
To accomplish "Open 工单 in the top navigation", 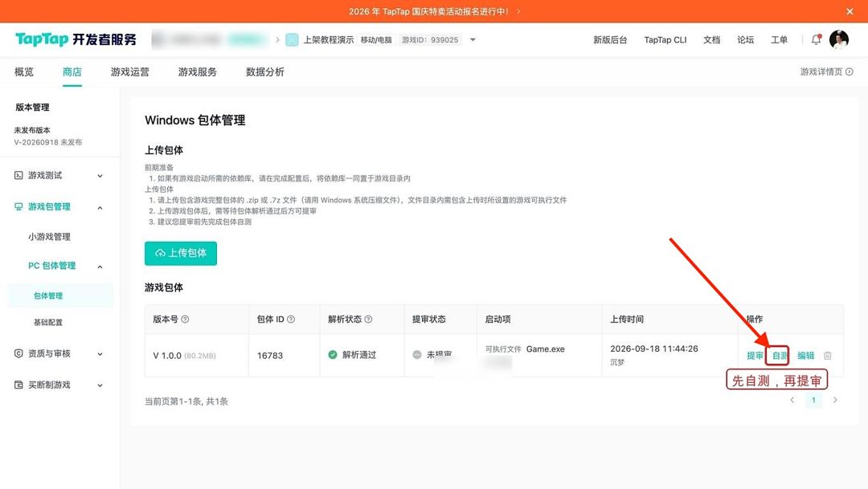I will click(779, 40).
